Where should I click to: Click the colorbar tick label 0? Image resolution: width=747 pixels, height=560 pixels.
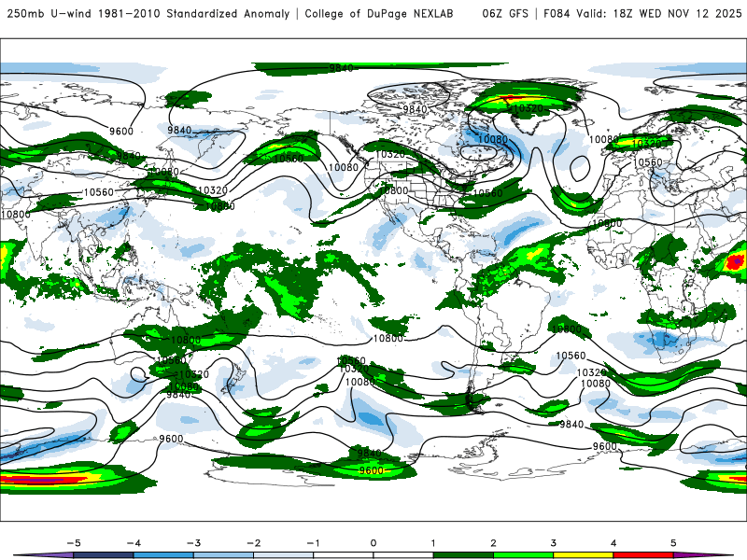tap(373, 543)
